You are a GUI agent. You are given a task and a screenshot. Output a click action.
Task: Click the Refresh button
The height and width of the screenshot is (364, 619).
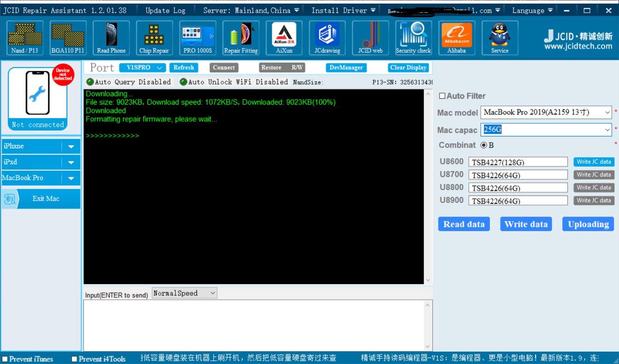click(184, 68)
